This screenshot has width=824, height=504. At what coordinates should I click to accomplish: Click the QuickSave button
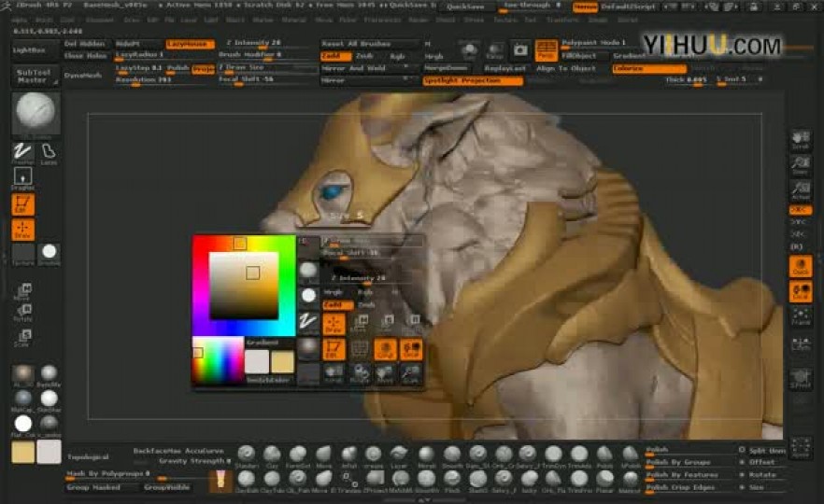coord(465,7)
